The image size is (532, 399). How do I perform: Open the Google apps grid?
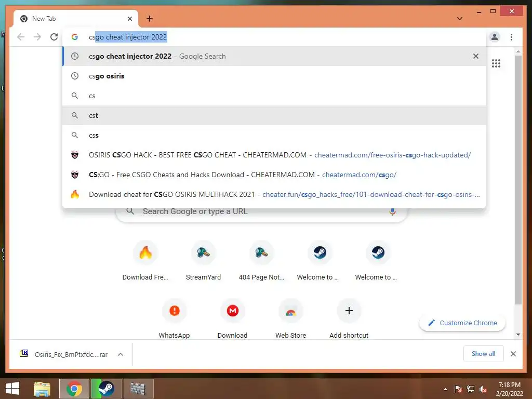496,63
